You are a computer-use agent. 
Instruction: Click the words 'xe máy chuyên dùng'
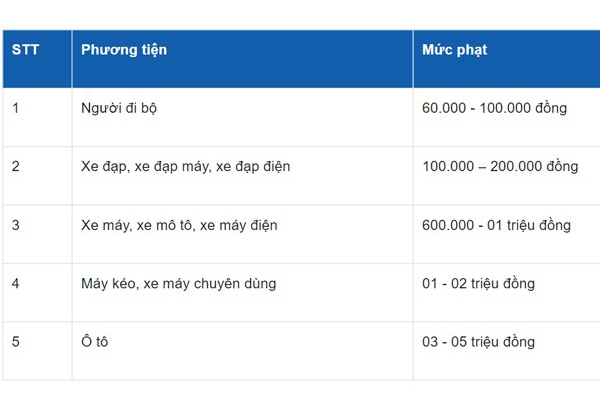click(x=210, y=283)
